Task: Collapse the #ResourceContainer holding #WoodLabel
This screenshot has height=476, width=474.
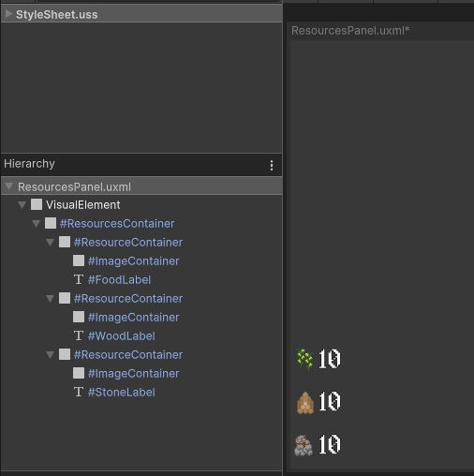Action: click(50, 299)
